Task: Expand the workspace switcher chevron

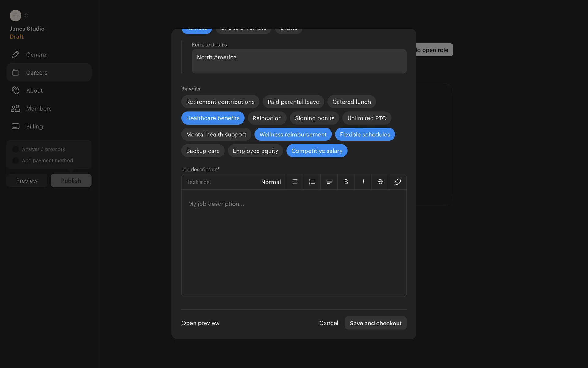Action: tap(26, 16)
